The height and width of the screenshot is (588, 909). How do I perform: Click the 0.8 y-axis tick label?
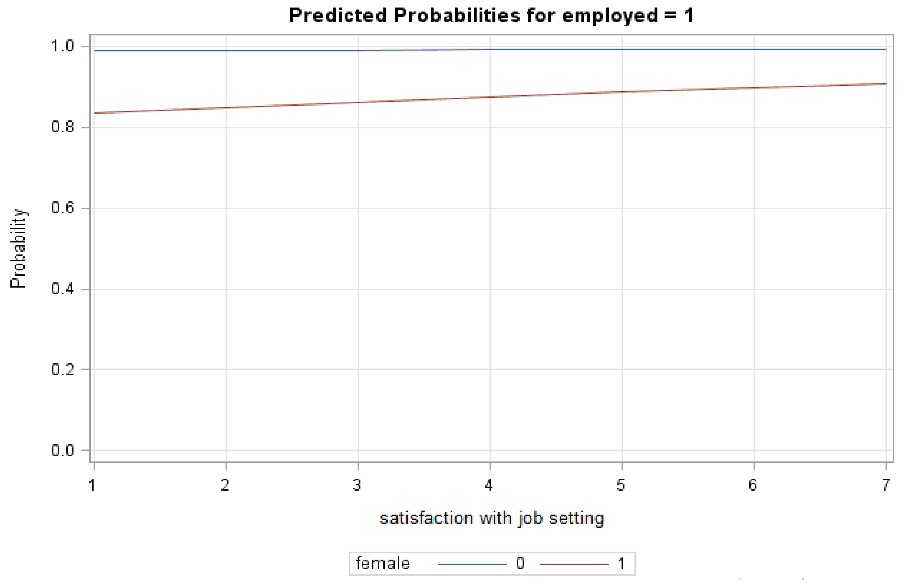click(x=62, y=127)
